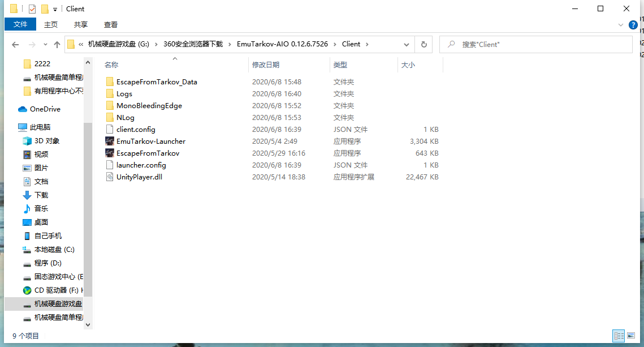
Task: Click the new folder quick access icon
Action: [45, 8]
